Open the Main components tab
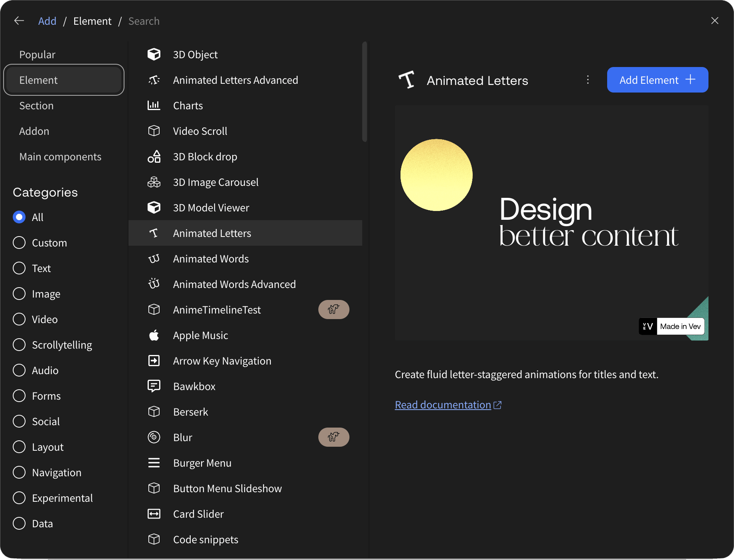Viewport: 734px width, 560px height. (60, 157)
